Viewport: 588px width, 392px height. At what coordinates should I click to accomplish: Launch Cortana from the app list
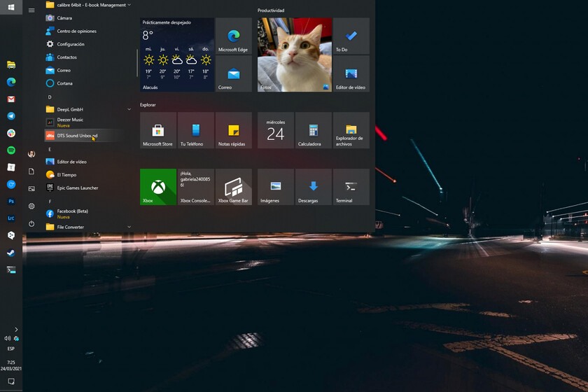(88, 83)
